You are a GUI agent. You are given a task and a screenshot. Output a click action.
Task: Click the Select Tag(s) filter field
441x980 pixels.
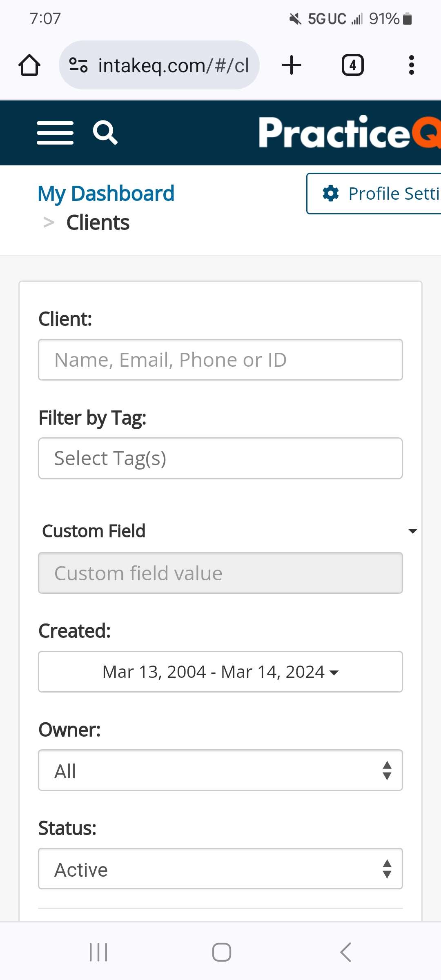[x=220, y=458]
